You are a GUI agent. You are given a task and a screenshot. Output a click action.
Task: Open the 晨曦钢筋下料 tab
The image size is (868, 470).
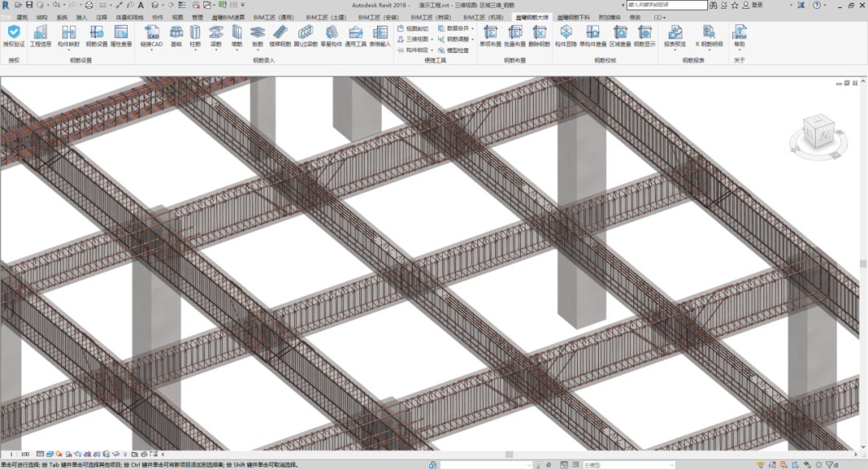coord(574,18)
